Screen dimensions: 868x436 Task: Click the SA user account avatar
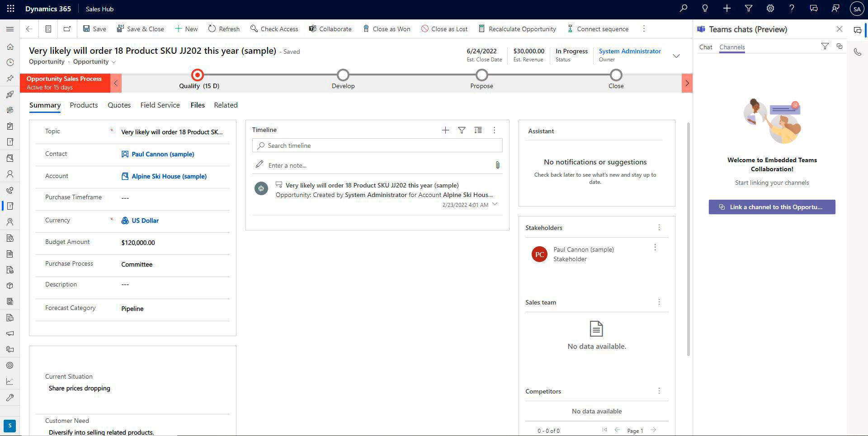[x=857, y=9]
